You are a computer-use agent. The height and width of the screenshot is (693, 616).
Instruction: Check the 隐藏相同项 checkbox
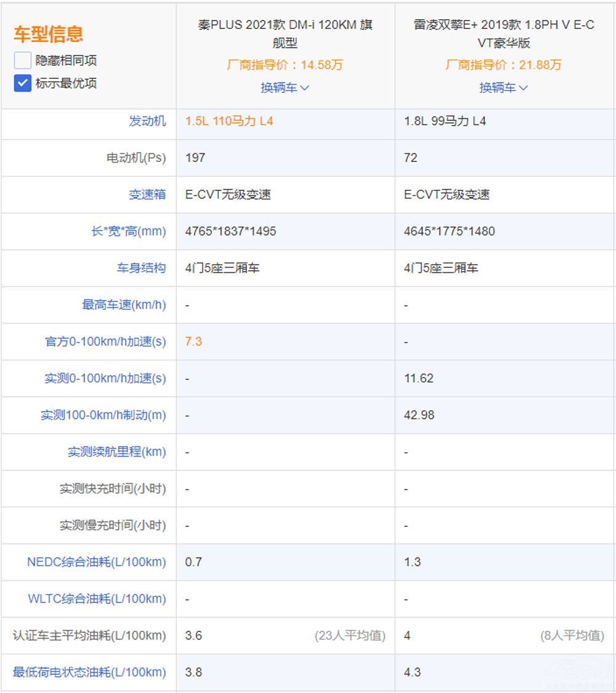coord(23,60)
